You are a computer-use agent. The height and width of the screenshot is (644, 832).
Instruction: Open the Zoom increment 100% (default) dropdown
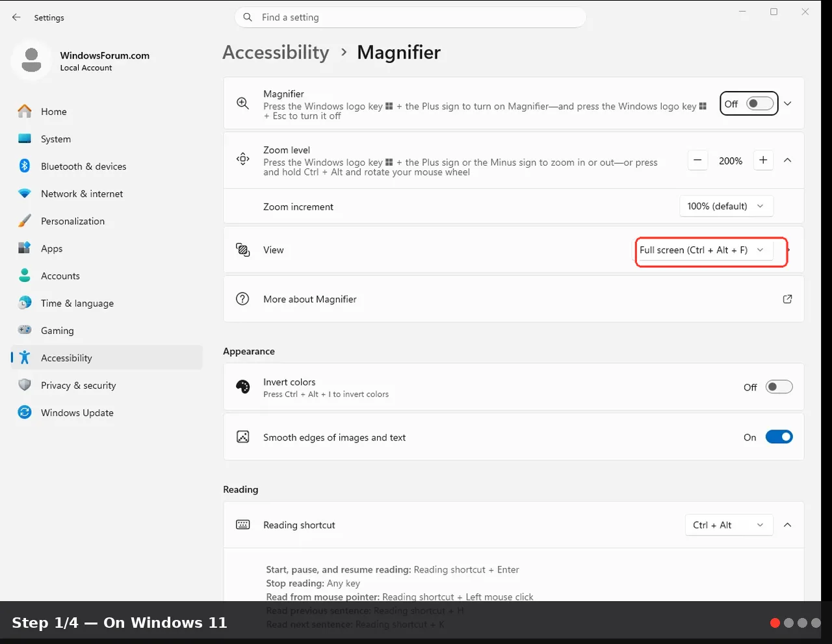coord(726,206)
